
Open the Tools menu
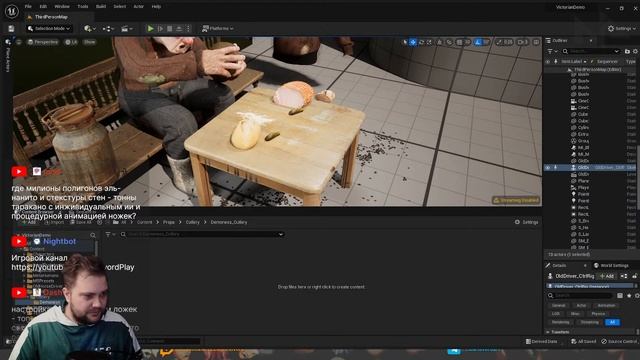pyautogui.click(x=82, y=7)
